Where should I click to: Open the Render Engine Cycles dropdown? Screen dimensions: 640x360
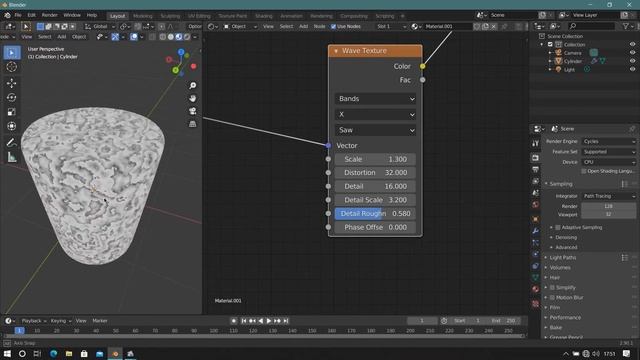(609, 141)
